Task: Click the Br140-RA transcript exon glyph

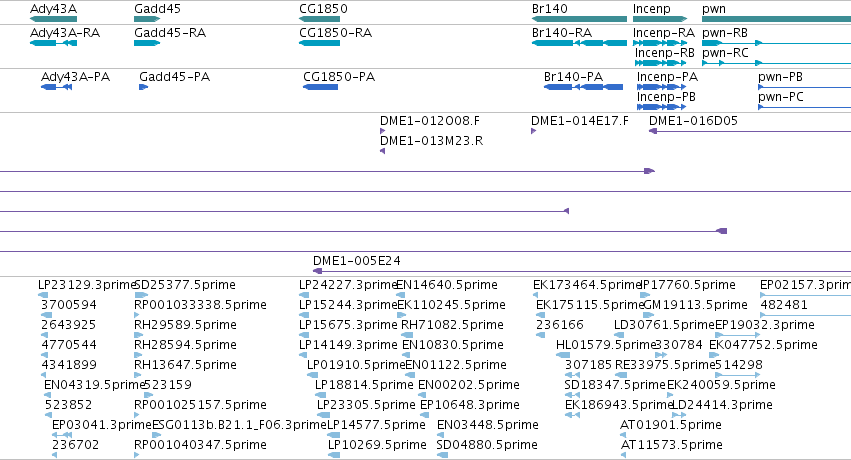Action: click(x=579, y=43)
